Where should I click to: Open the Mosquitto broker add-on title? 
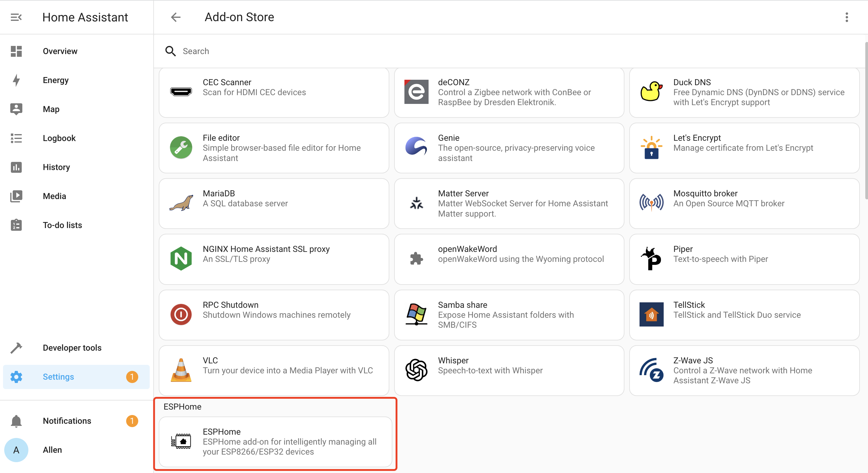point(705,194)
